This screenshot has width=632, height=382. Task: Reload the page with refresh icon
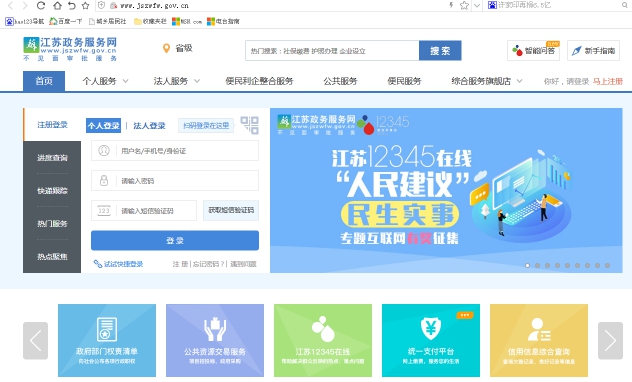tap(41, 6)
